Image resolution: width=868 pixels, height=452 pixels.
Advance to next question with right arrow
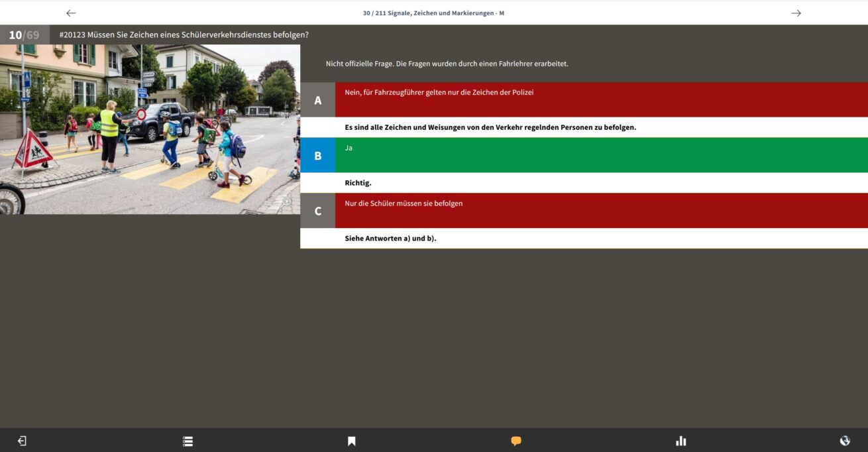(796, 13)
